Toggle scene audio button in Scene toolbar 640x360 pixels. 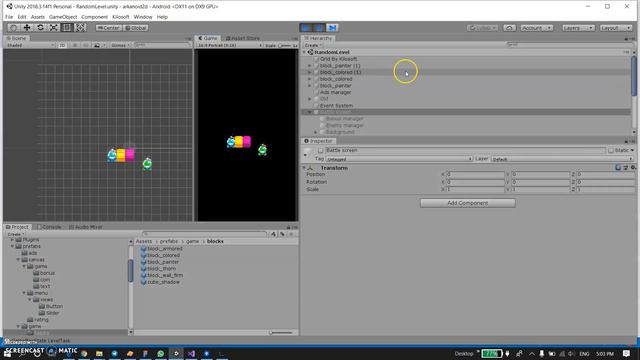click(x=86, y=45)
